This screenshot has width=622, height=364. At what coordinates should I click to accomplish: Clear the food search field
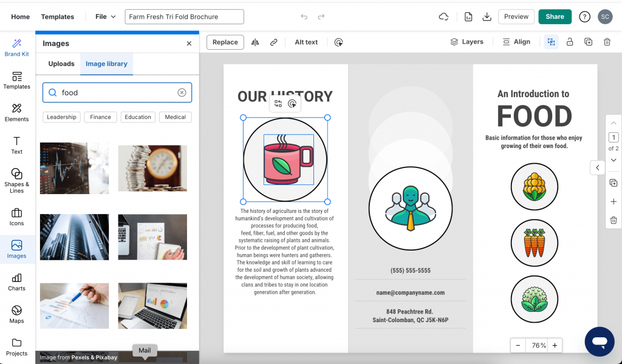tap(182, 93)
